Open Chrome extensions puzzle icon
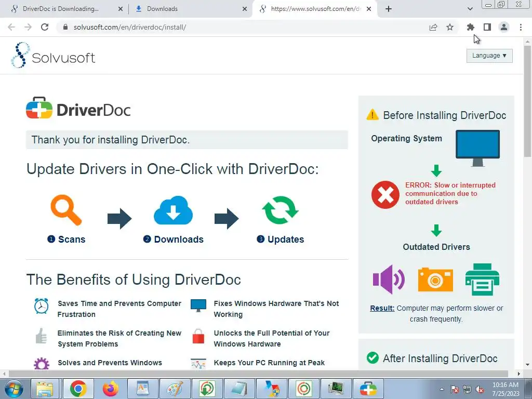532x399 pixels. tap(471, 27)
